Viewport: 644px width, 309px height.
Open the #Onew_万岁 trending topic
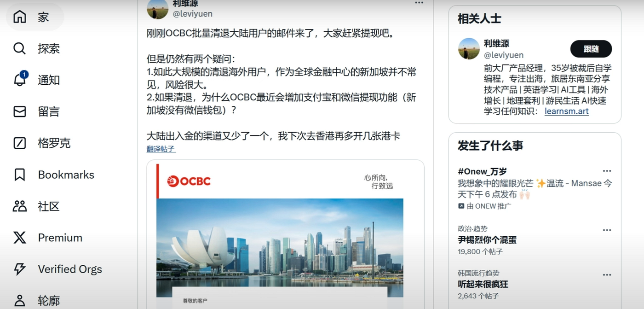pos(482,171)
